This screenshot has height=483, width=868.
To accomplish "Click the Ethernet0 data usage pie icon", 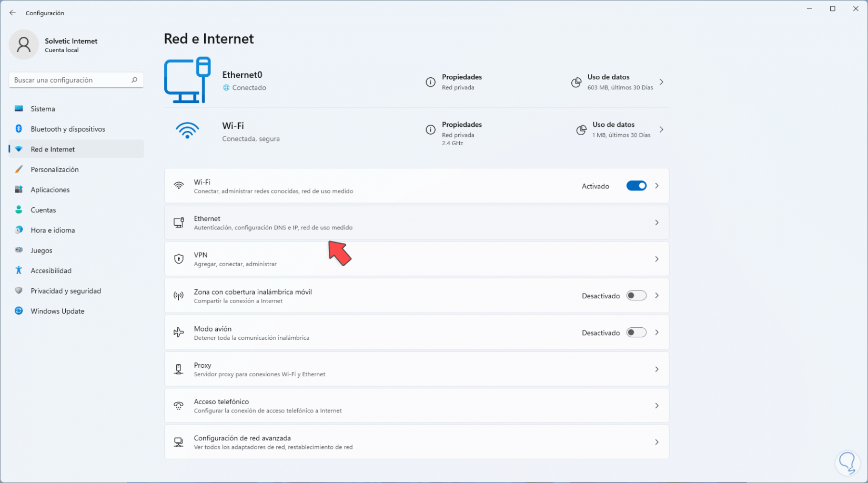I will click(576, 83).
